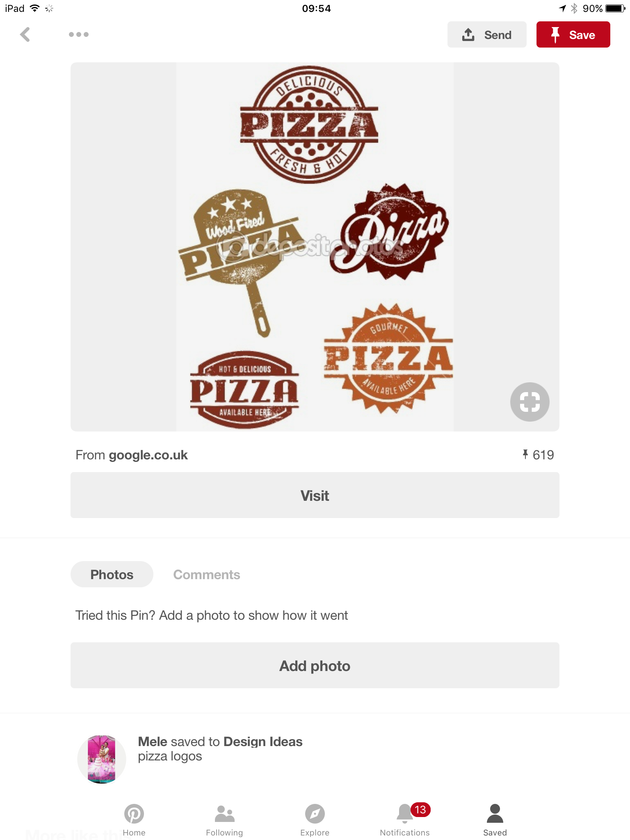The image size is (630, 840).
Task: Open the google.co.uk source link
Action: (148, 455)
